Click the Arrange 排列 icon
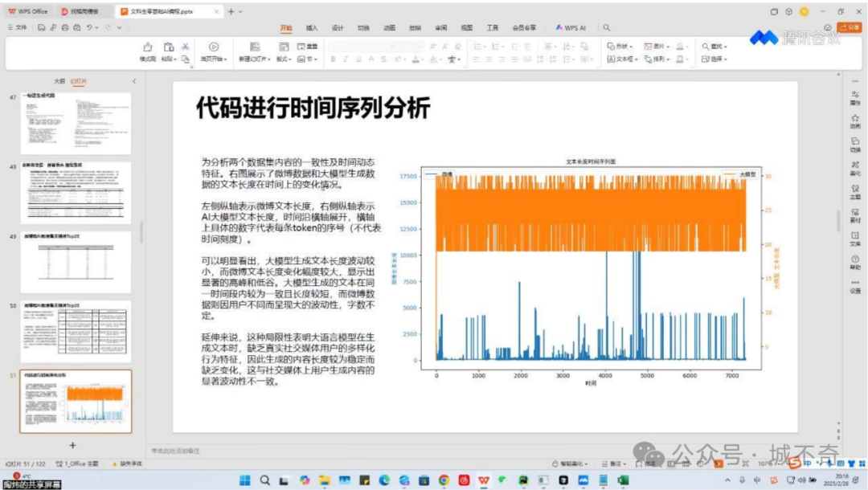 point(648,59)
